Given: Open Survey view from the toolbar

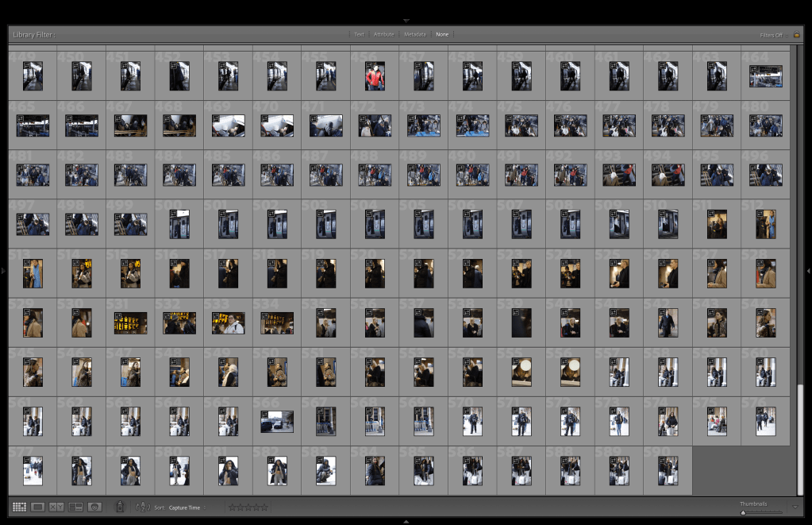Looking at the screenshot, I should pos(75,507).
